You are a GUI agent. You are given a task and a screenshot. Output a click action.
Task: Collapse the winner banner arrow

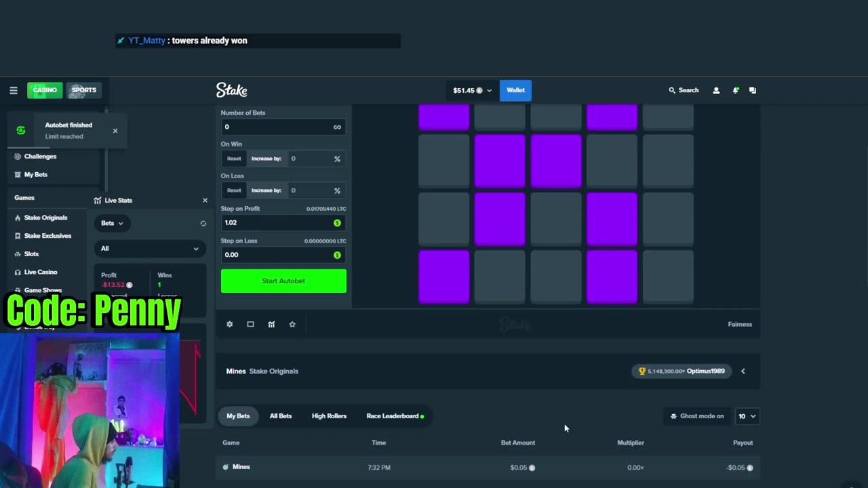click(743, 371)
